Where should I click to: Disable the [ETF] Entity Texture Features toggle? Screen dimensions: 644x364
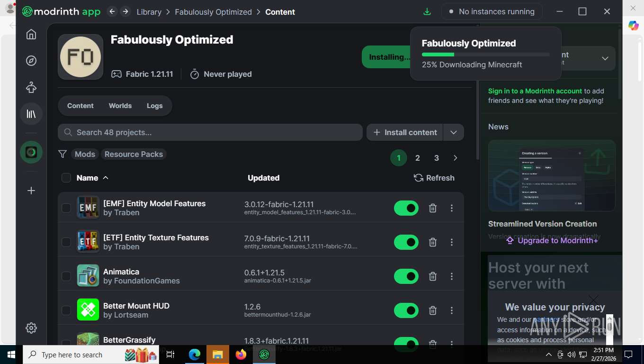[406, 242]
